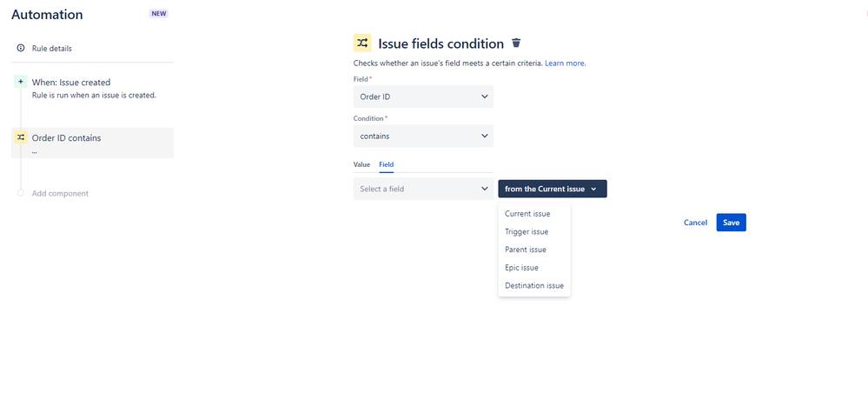The image size is (868, 414).
Task: Click the shuffle icon beside Order ID contains
Action: click(x=21, y=137)
